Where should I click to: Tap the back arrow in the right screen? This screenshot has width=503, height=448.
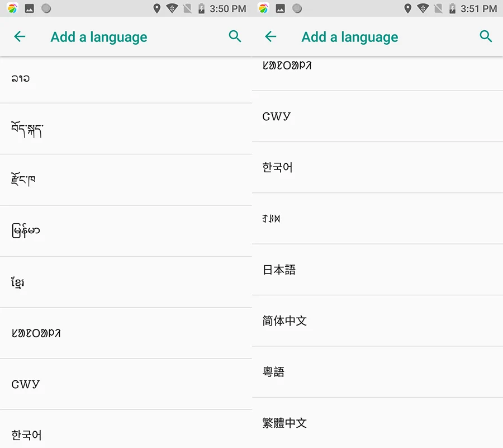(271, 36)
